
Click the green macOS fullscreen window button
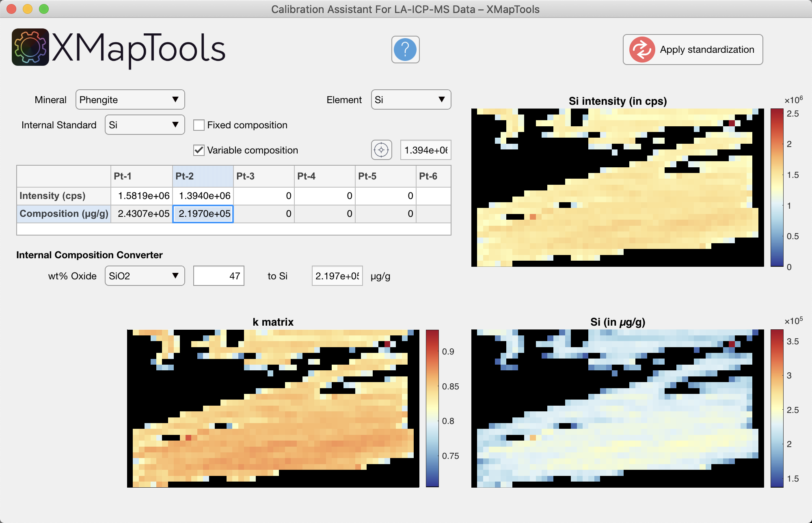pyautogui.click(x=44, y=9)
